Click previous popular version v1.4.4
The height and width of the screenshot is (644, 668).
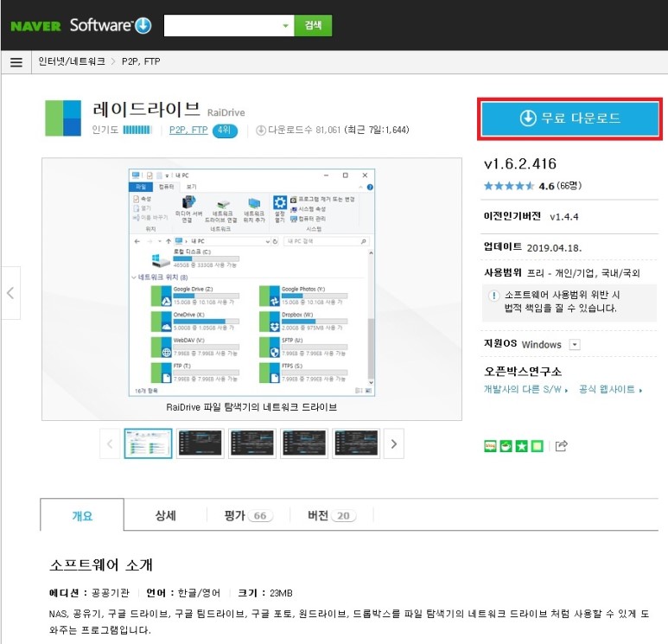[x=564, y=217]
